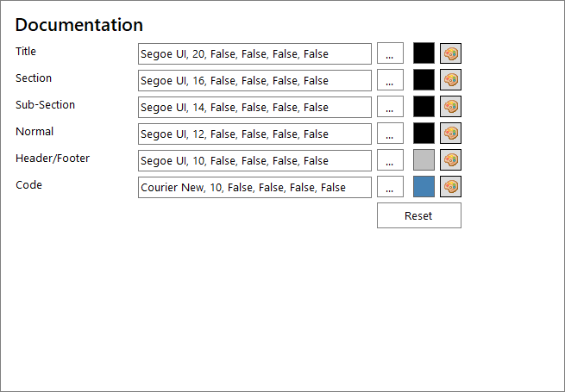Select the black Section color swatch

click(x=424, y=80)
